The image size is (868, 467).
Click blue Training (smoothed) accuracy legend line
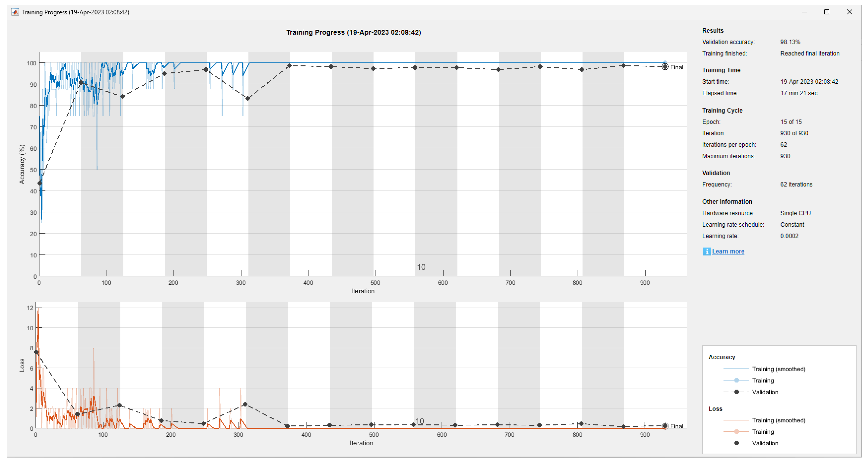[736, 369]
